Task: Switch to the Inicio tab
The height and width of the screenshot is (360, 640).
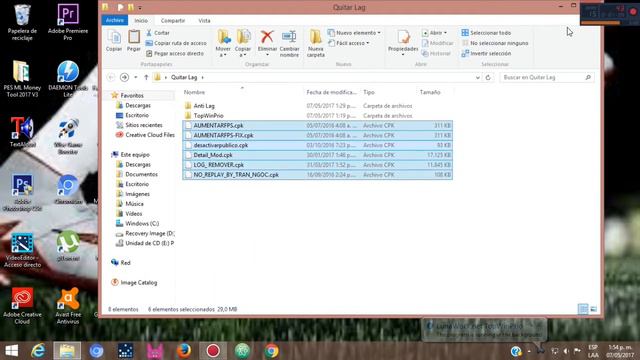Action: tap(141, 20)
